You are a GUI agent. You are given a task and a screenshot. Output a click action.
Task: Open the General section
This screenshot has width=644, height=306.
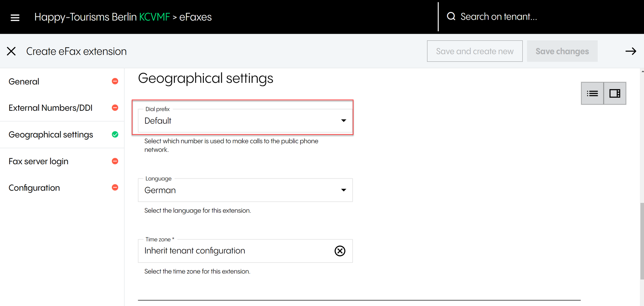pos(24,81)
